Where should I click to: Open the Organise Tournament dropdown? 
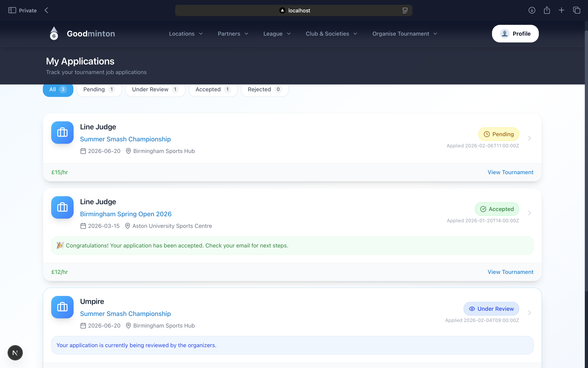click(x=404, y=34)
